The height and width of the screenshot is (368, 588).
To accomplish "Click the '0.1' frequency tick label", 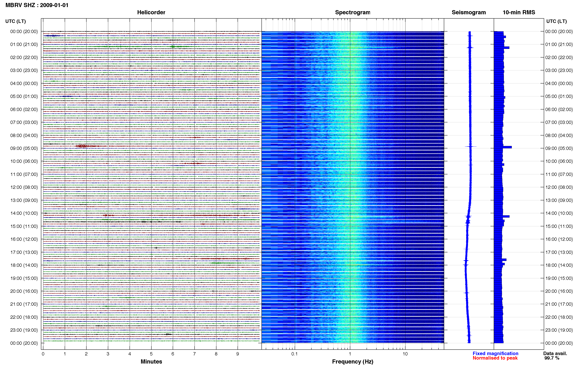I will point(295,354).
